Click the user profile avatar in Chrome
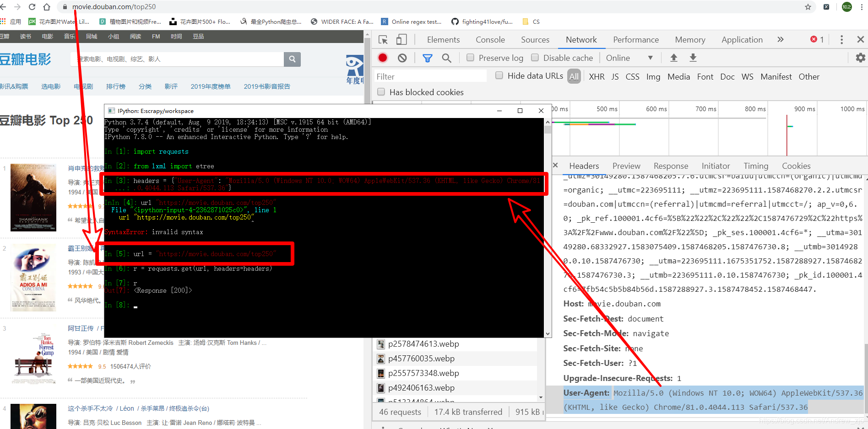 click(x=847, y=7)
